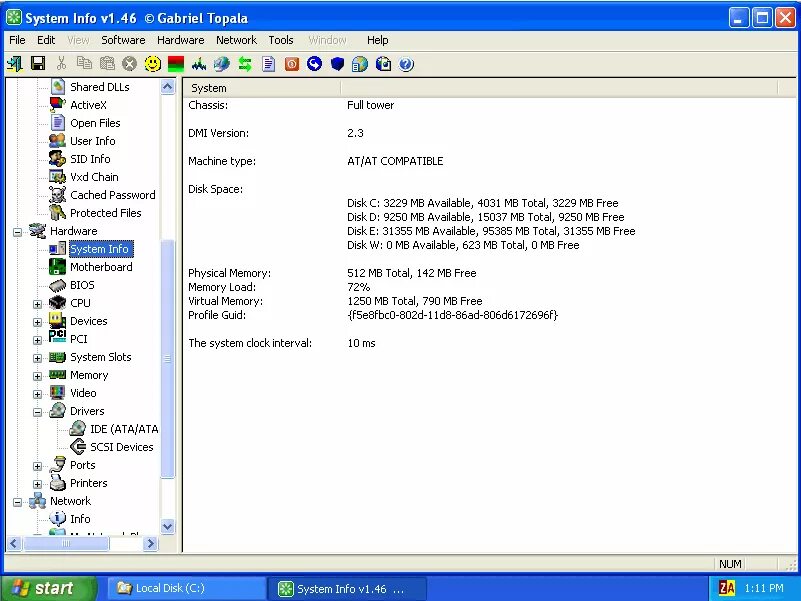Expand the Devices tree node
The width and height of the screenshot is (801, 601).
(x=37, y=322)
